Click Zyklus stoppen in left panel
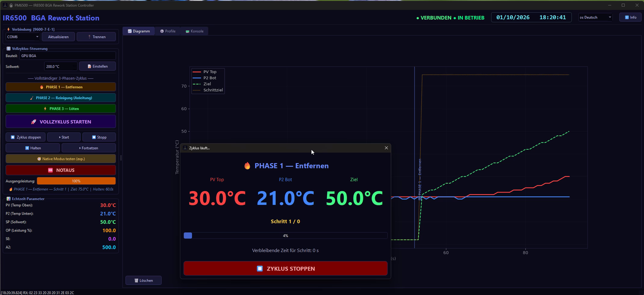Screen dimensions: 644x295 pos(26,137)
